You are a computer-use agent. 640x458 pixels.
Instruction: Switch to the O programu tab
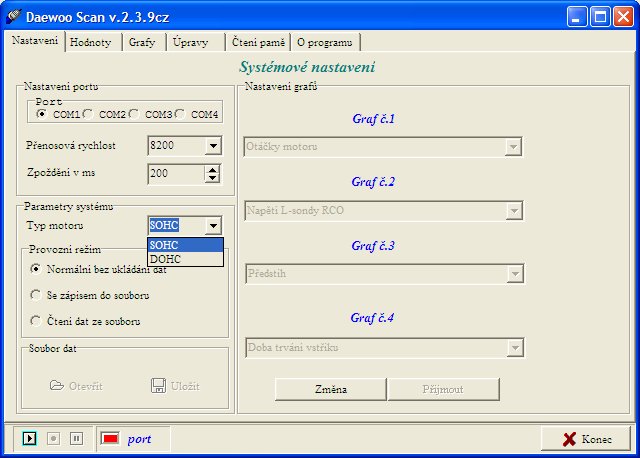(x=324, y=42)
